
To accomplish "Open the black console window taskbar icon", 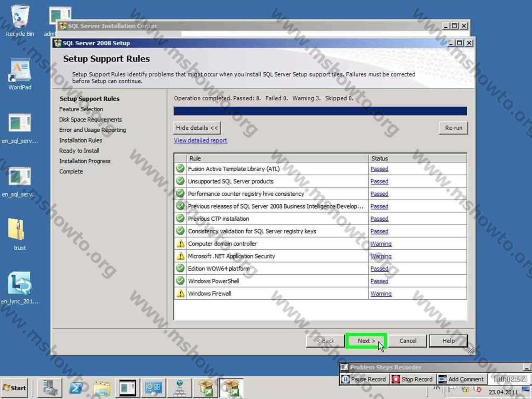I will [x=127, y=388].
